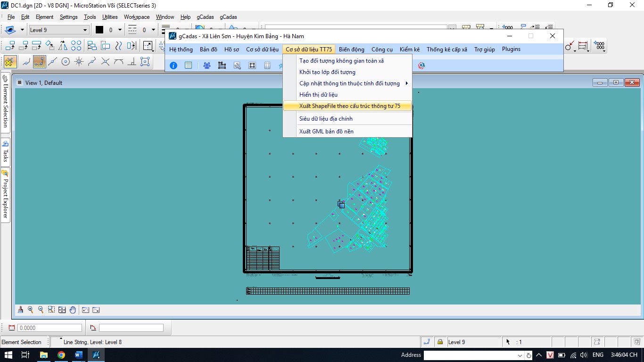Open the 'Biến động' menu
644x362 pixels.
[351, 49]
